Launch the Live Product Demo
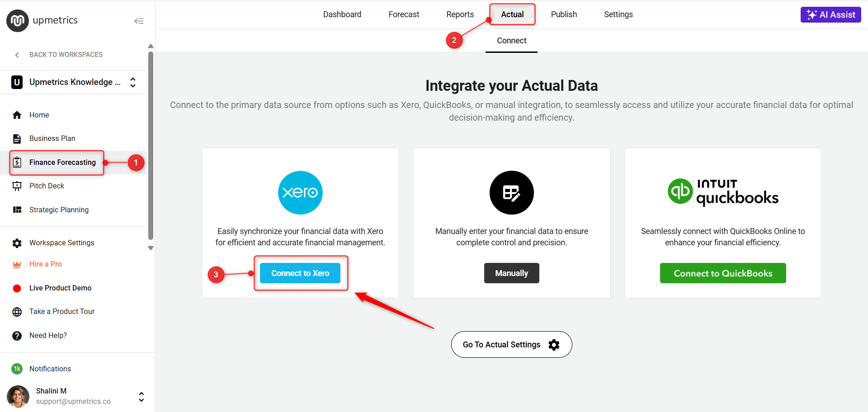This screenshot has width=868, height=412. pyautogui.click(x=60, y=288)
